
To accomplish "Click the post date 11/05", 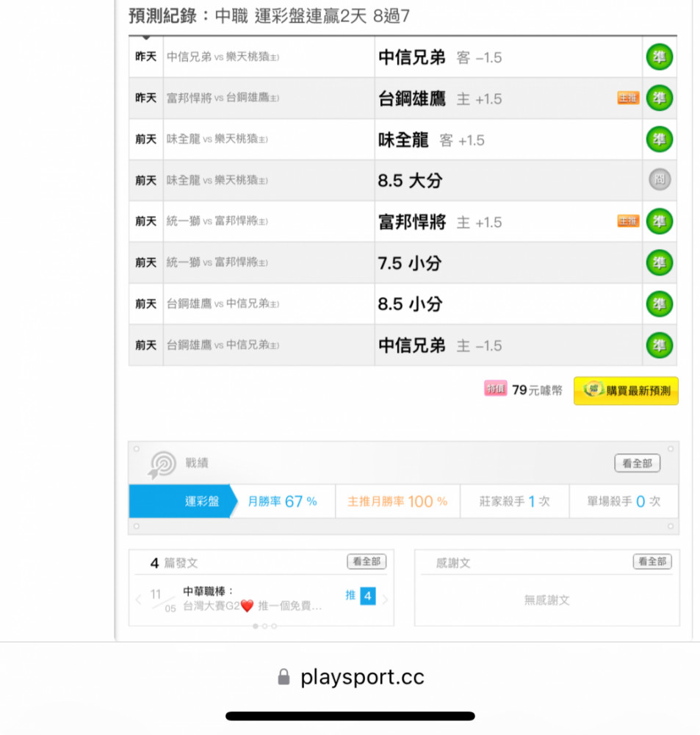I will (162, 601).
